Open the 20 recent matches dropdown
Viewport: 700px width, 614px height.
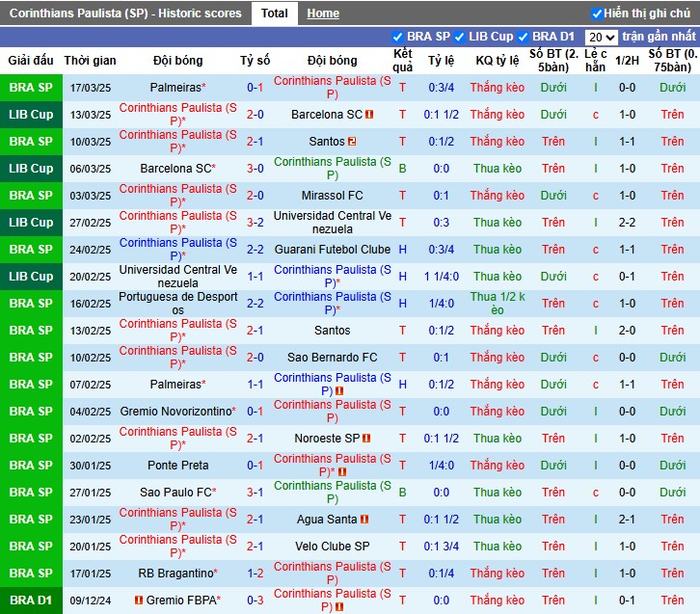(x=602, y=37)
